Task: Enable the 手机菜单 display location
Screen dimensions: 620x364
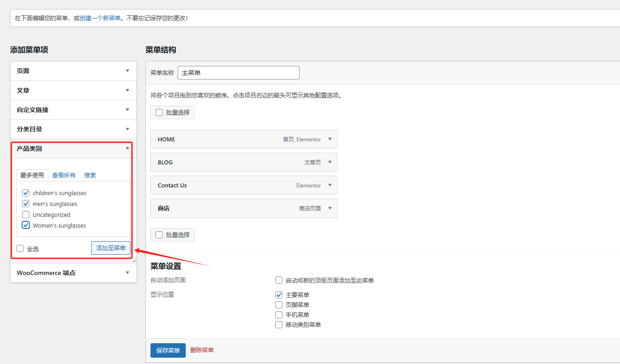Action: [279, 314]
